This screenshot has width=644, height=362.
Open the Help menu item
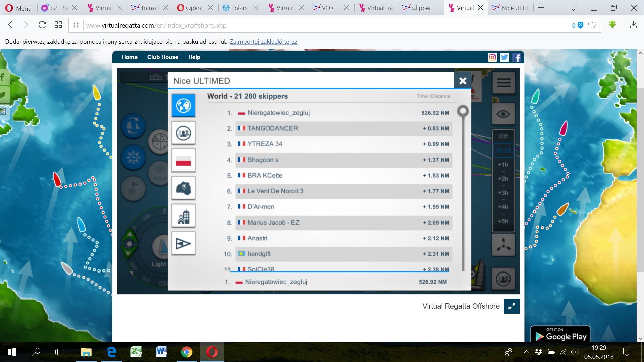194,57
